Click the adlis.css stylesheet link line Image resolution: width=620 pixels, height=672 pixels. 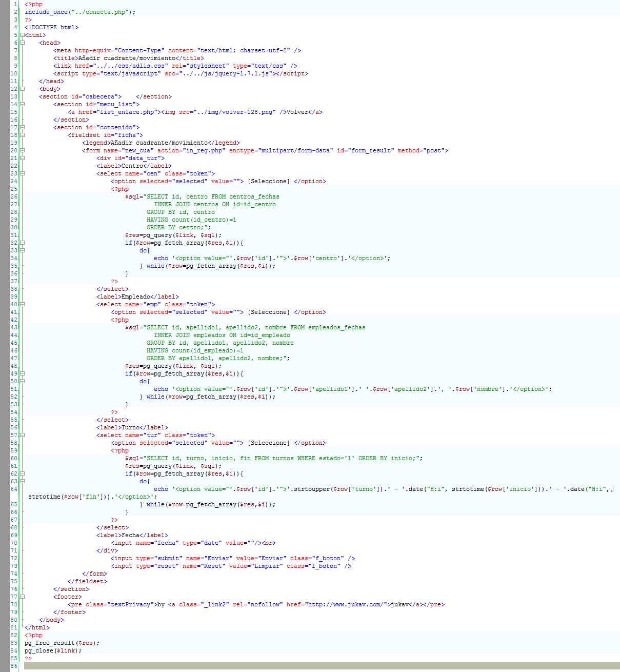click(x=175, y=66)
